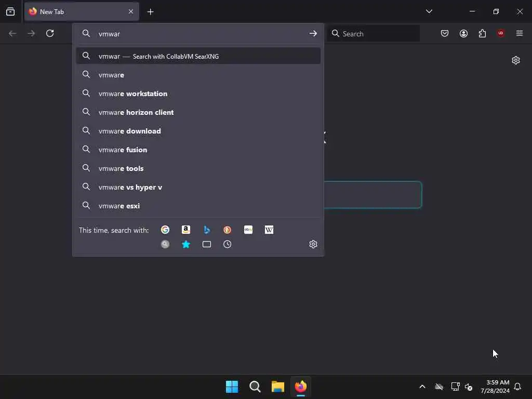
Task: Search this time with Google
Action: (x=165, y=230)
